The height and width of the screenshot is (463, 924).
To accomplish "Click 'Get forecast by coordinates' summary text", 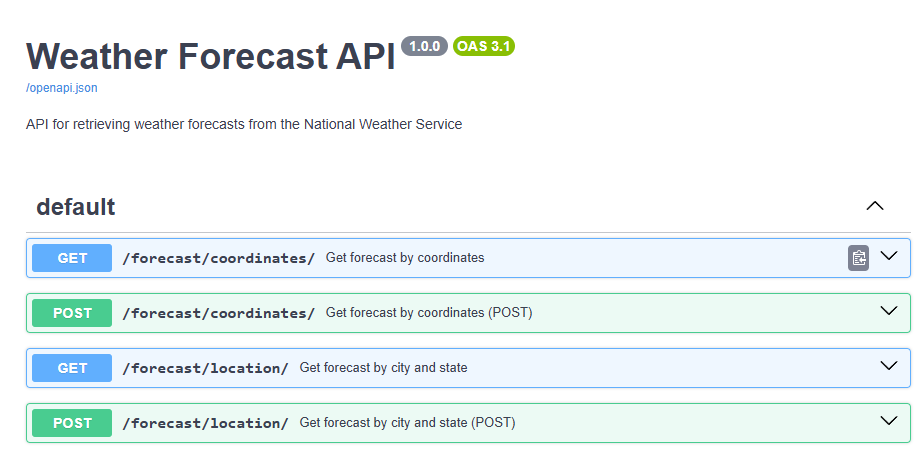I will point(405,257).
